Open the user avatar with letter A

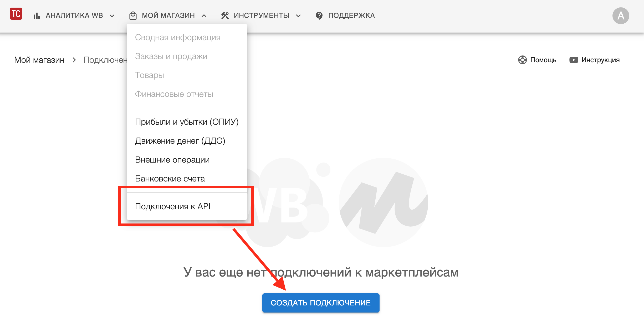621,16
